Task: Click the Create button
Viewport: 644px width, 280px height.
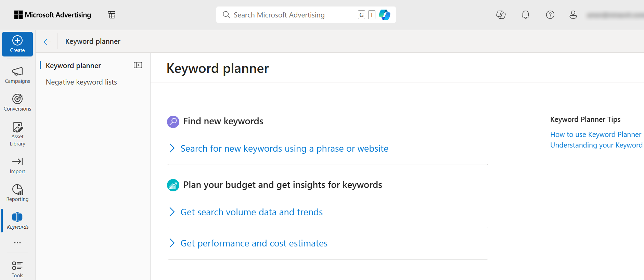Action: click(17, 44)
